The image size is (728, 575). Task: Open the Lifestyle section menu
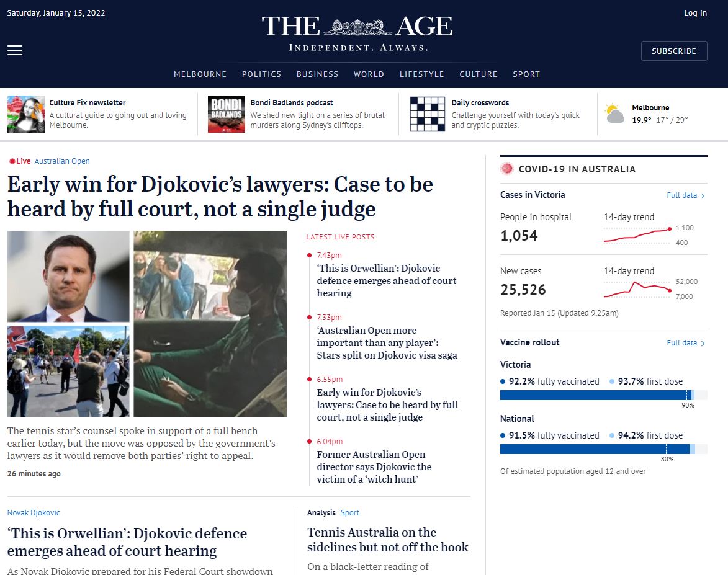click(421, 74)
